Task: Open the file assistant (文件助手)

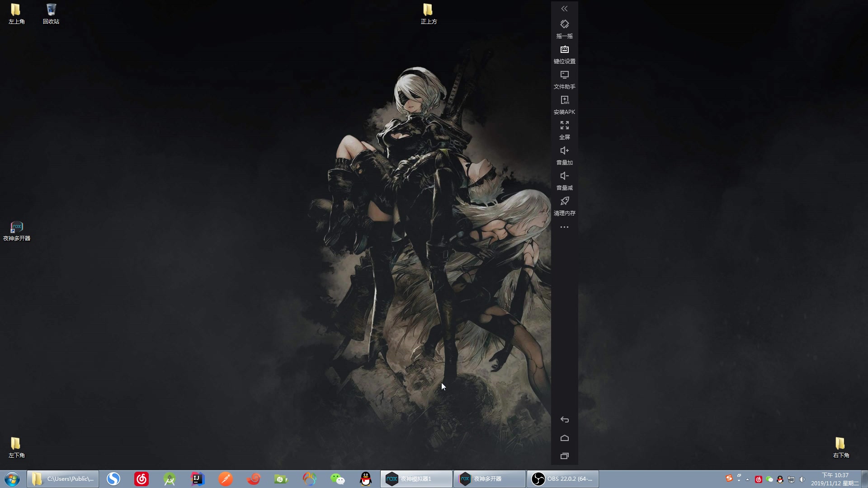Action: 564,75
